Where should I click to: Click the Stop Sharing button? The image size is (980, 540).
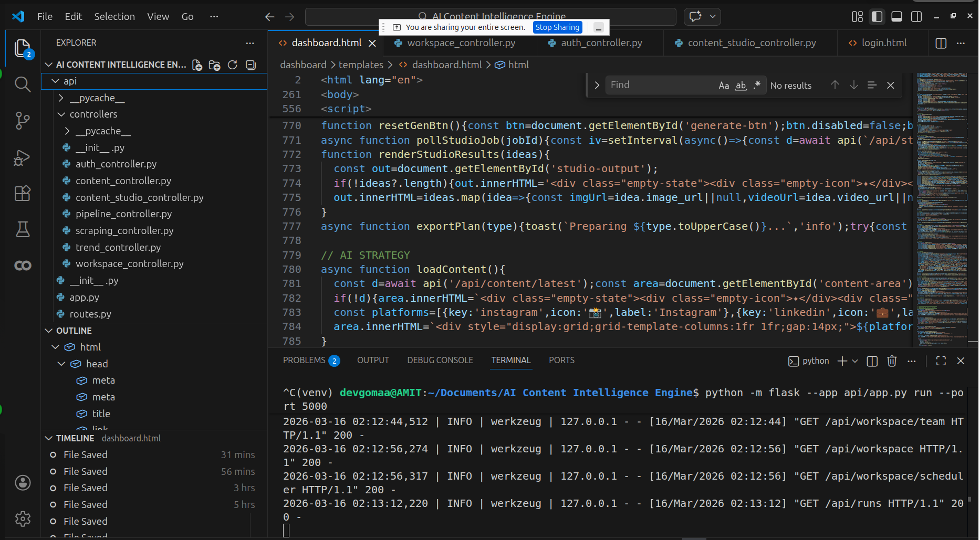click(557, 27)
